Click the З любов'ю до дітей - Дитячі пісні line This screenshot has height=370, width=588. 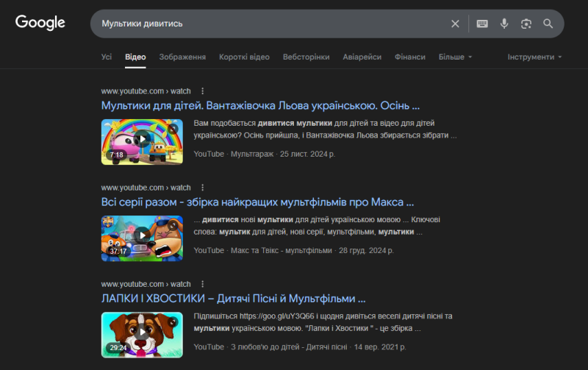[300, 346]
